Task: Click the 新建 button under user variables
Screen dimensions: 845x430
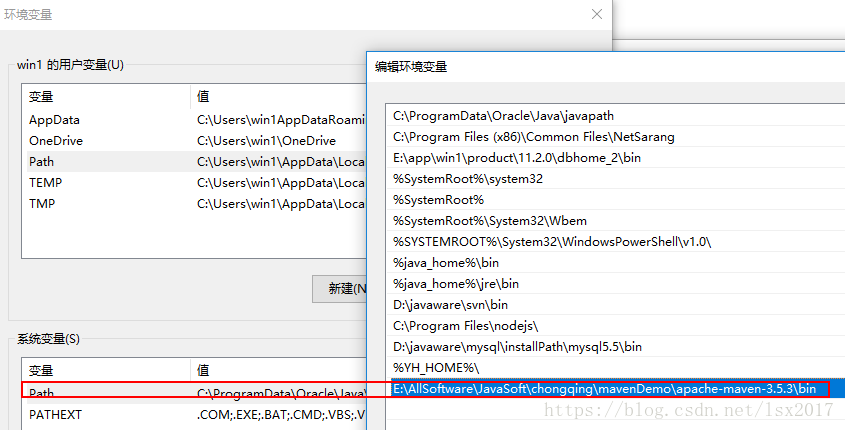Action: click(x=340, y=289)
